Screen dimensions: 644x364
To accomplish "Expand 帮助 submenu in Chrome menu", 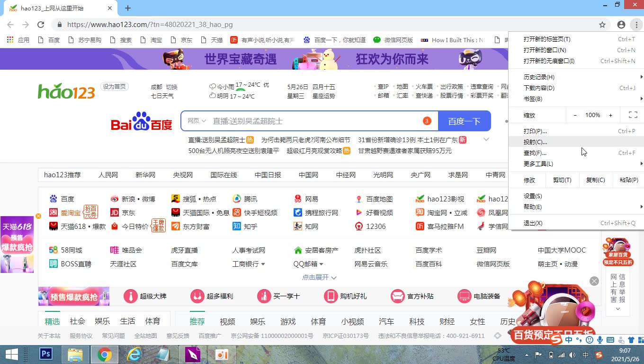I will pos(576,207).
